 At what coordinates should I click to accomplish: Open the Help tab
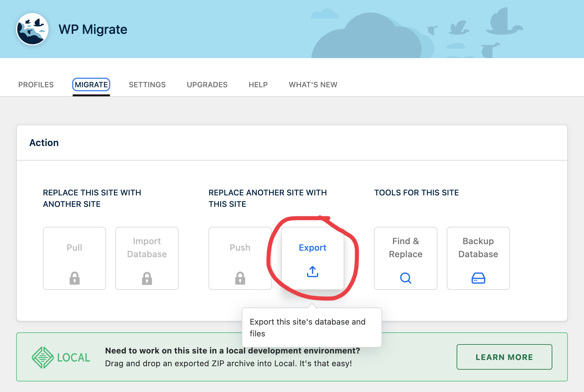click(258, 85)
